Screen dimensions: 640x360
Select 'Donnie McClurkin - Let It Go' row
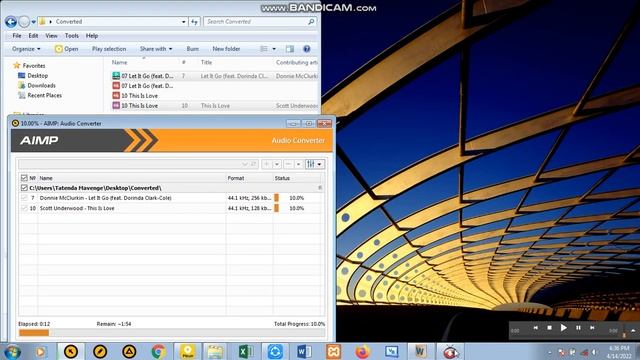pyautogui.click(x=171, y=198)
